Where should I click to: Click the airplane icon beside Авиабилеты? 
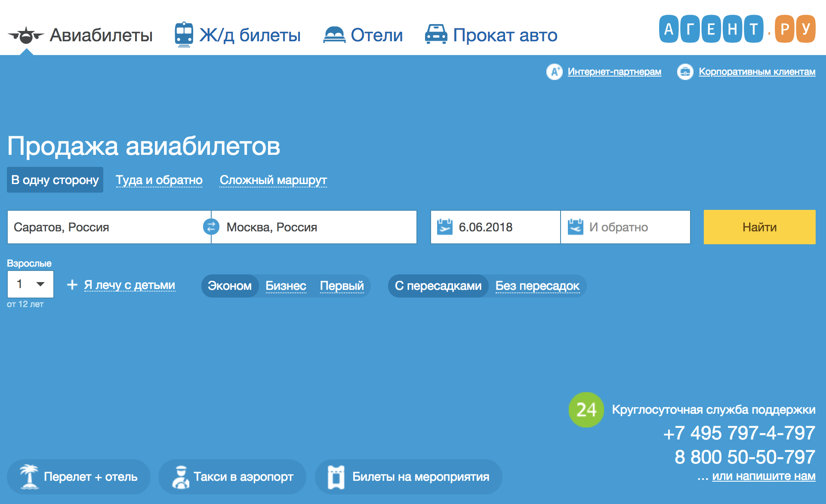pos(26,35)
